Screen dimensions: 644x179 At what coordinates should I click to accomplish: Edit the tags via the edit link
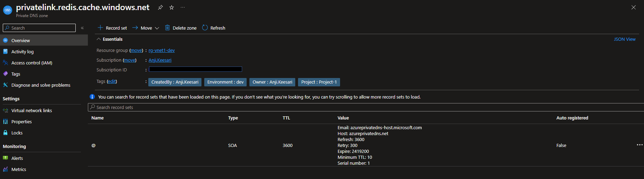pyautogui.click(x=112, y=81)
